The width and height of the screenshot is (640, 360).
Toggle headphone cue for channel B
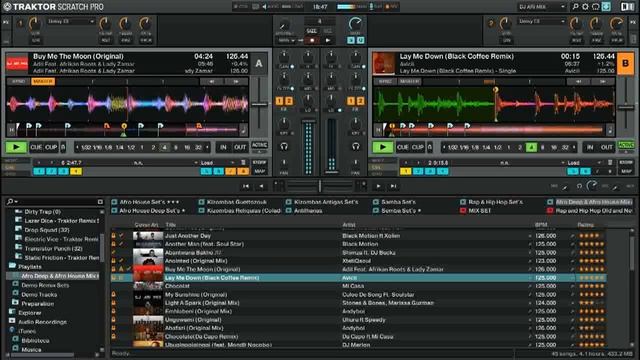(x=356, y=147)
